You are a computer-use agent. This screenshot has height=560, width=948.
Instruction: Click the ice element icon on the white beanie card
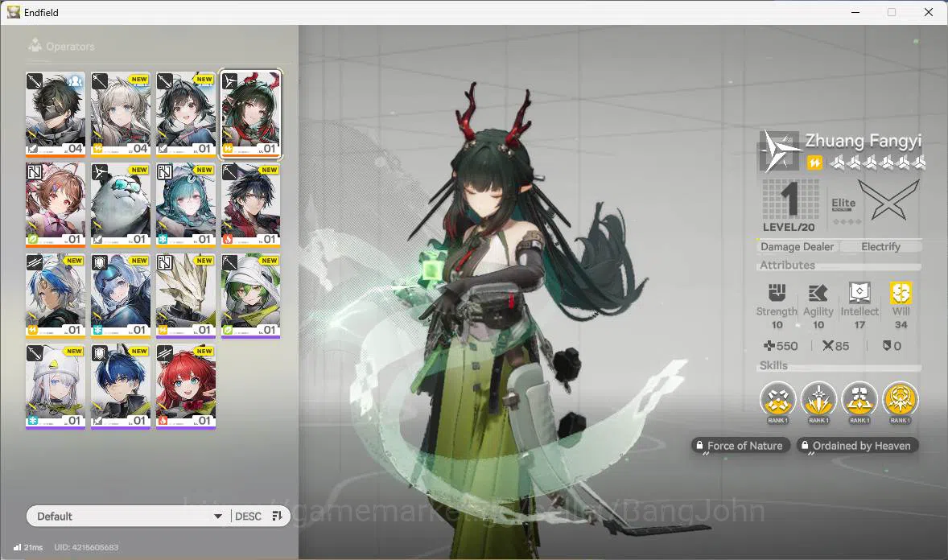click(x=33, y=420)
